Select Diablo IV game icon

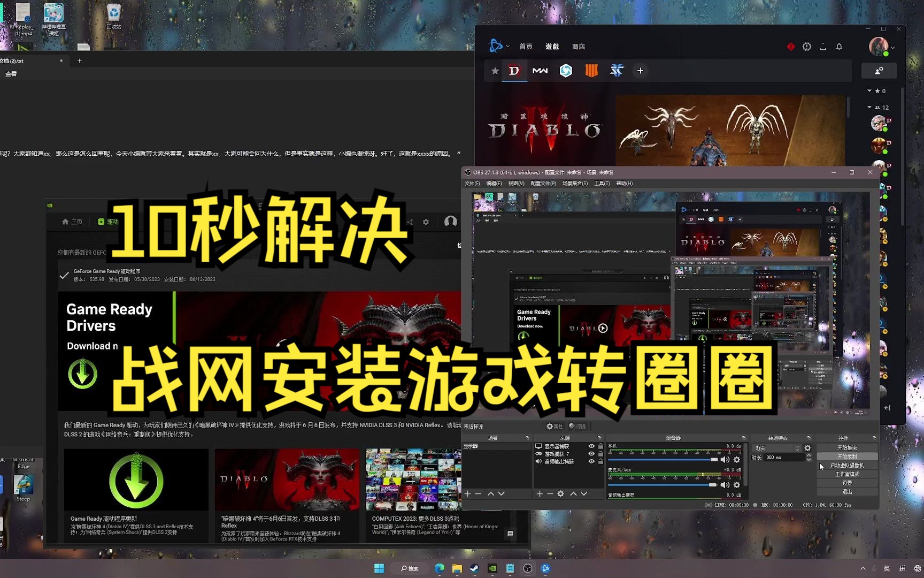pos(514,71)
